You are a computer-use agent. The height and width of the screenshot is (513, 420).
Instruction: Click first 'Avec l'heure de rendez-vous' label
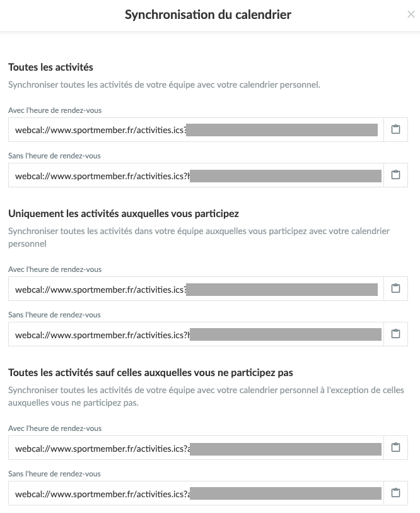(55, 110)
